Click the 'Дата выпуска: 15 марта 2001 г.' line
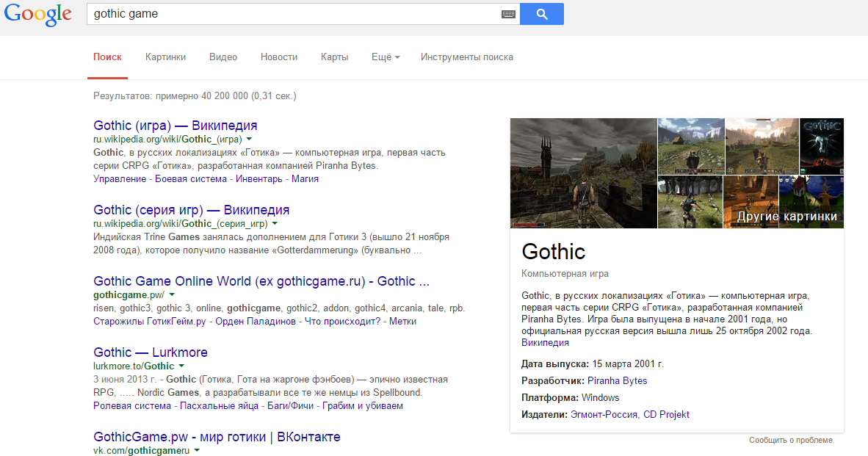Viewport: 868px width, 456px height. click(593, 364)
